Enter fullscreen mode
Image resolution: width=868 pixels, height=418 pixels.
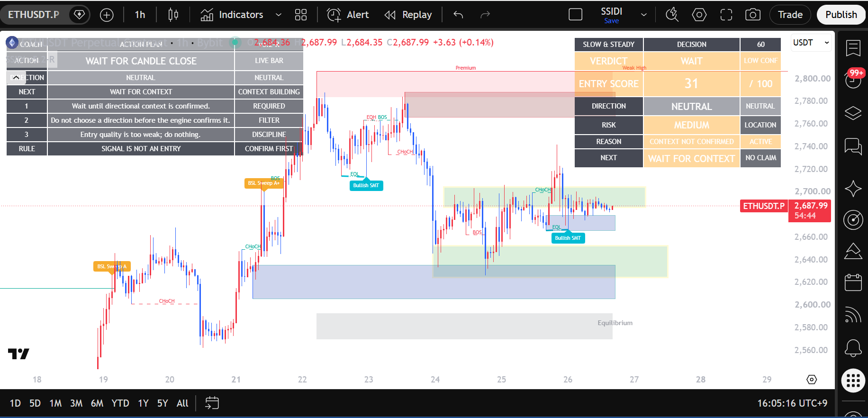point(726,15)
